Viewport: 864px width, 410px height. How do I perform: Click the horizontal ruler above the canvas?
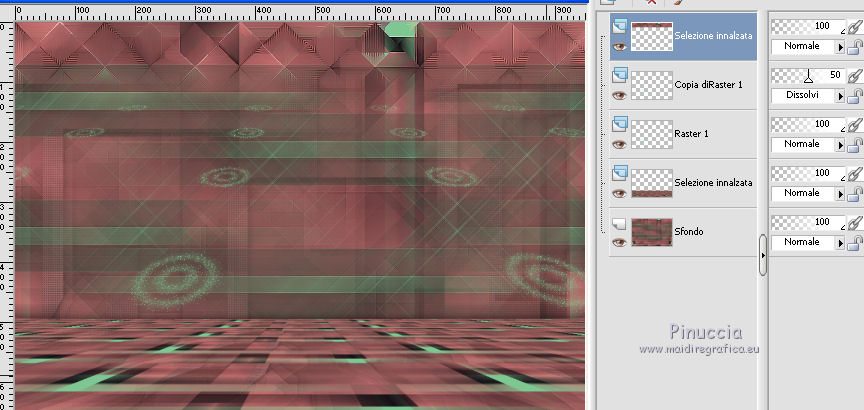300,13
